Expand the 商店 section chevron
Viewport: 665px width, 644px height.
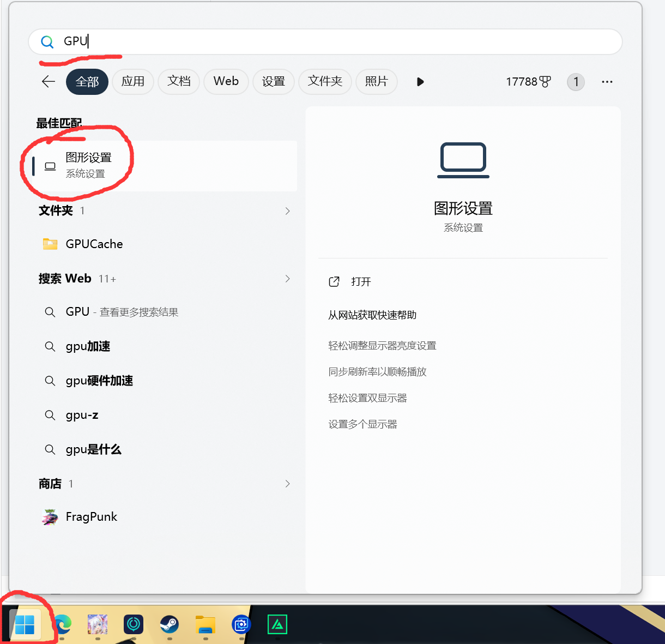287,484
